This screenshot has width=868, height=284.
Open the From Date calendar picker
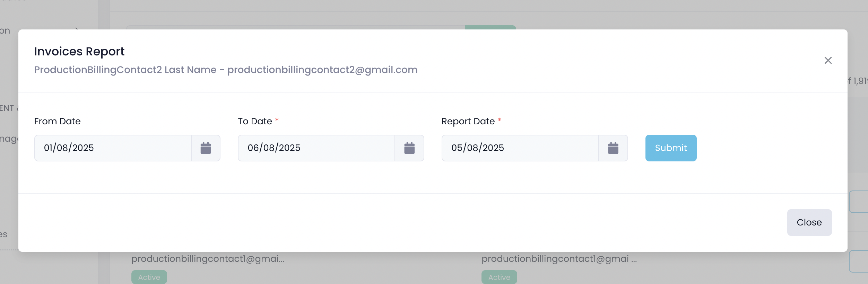pyautogui.click(x=206, y=148)
